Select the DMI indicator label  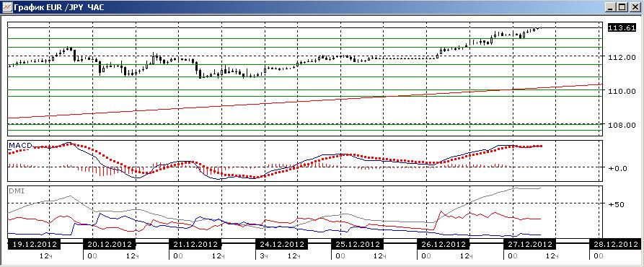(17, 191)
